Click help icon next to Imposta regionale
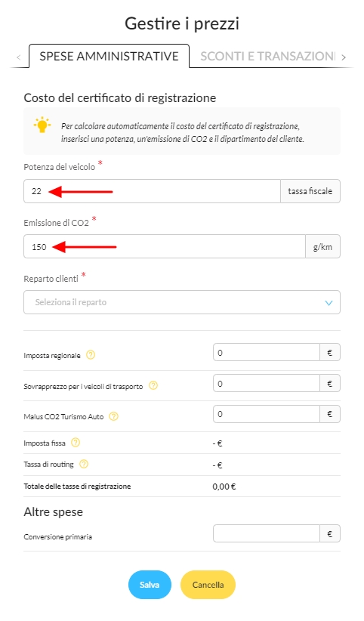This screenshot has width=364, height=621. click(91, 355)
